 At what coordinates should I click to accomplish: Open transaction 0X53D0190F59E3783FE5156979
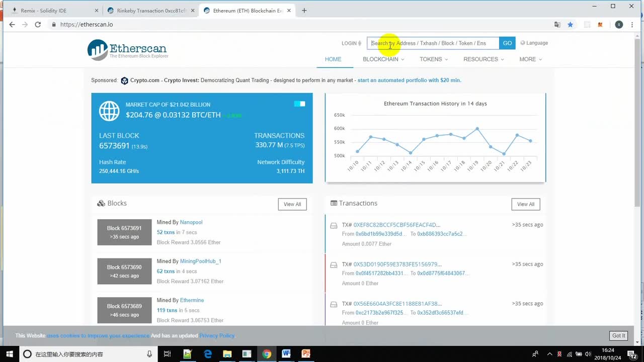pos(397,264)
